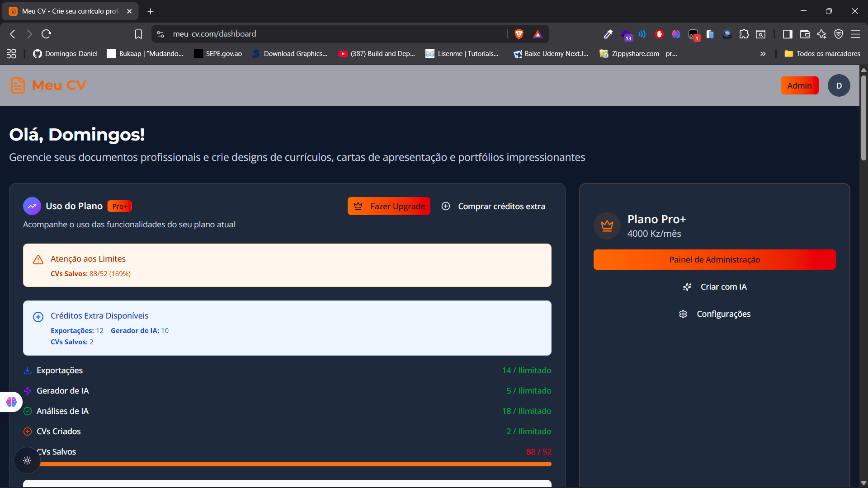Open the browser extensions puzzle icon
The height and width of the screenshot is (488, 868).
pyautogui.click(x=744, y=34)
